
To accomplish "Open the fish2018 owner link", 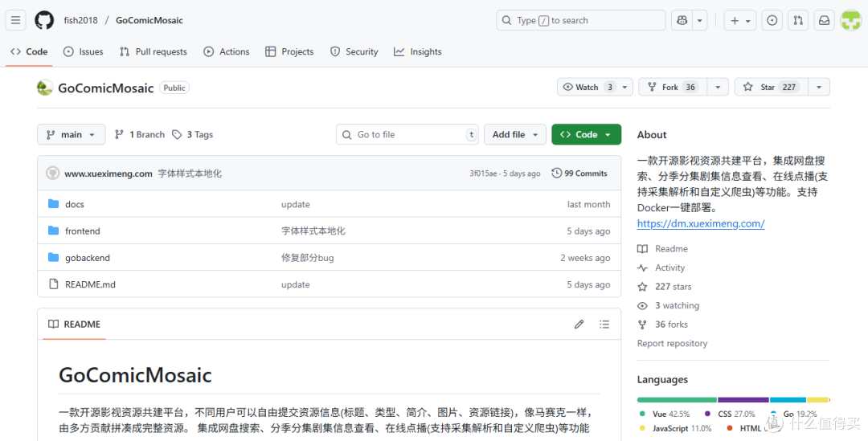I will [81, 20].
